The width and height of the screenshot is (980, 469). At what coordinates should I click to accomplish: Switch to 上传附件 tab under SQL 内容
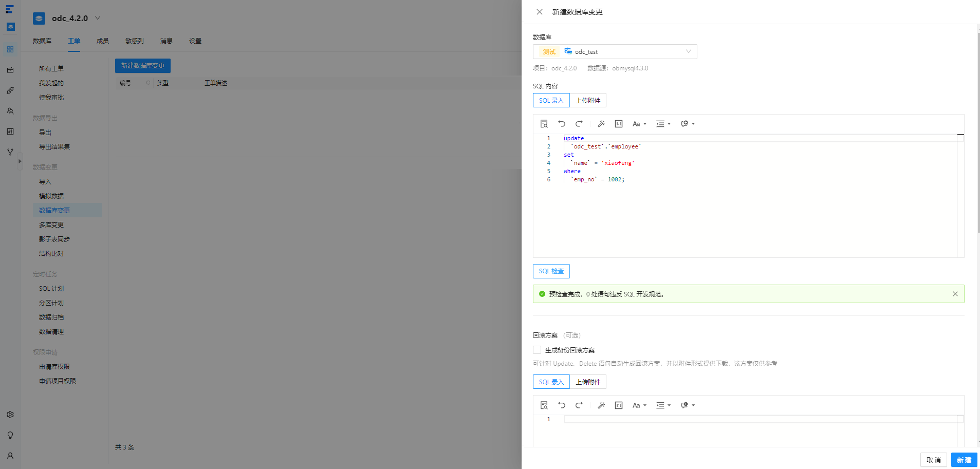588,101
